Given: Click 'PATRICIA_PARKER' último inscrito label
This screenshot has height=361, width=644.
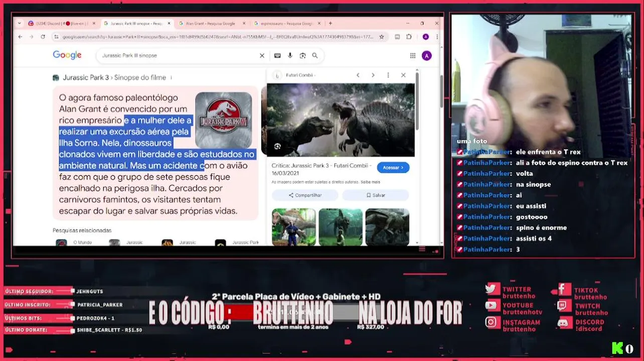Looking at the screenshot, I should point(100,305).
